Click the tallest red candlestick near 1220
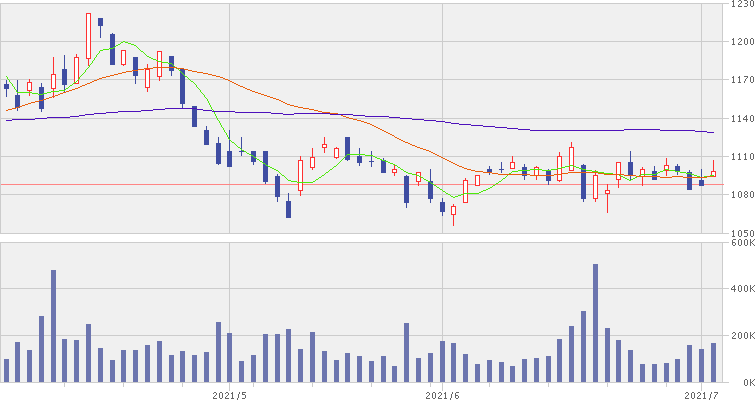 pyautogui.click(x=88, y=36)
